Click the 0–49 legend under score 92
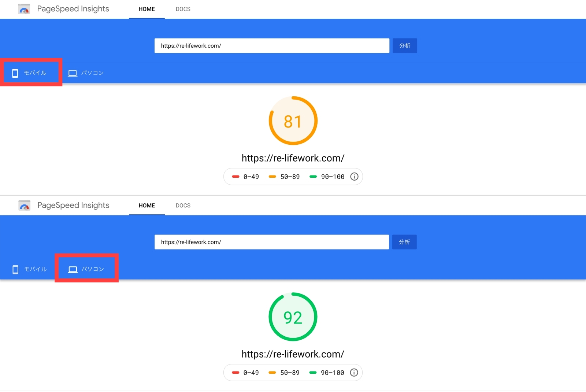The height and width of the screenshot is (392, 586). [x=245, y=373]
